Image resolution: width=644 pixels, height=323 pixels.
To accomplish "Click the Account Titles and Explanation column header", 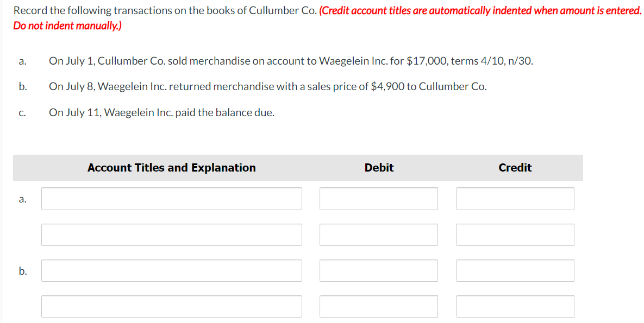I will [172, 168].
